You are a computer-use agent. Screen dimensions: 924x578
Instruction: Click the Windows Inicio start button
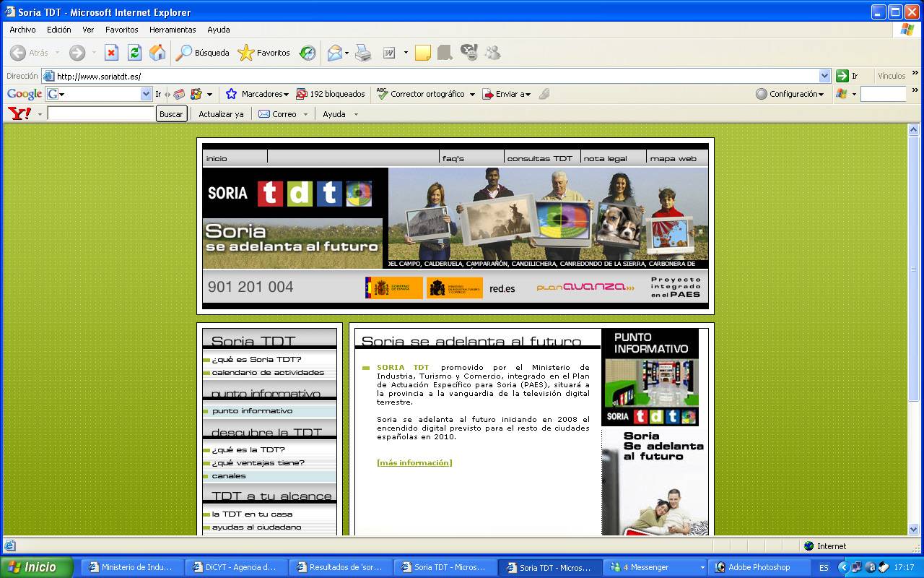pos(37,567)
